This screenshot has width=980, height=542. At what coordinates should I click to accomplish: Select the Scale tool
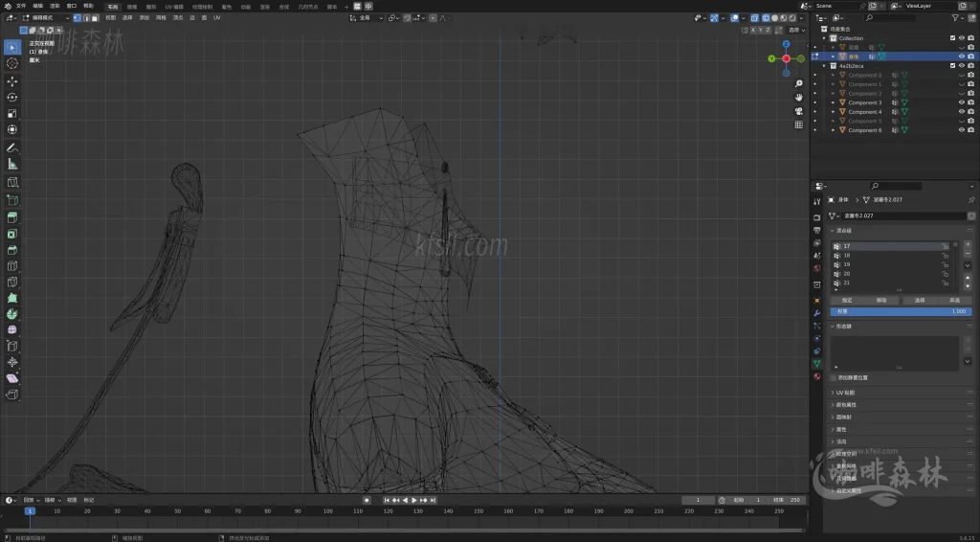(x=11, y=113)
